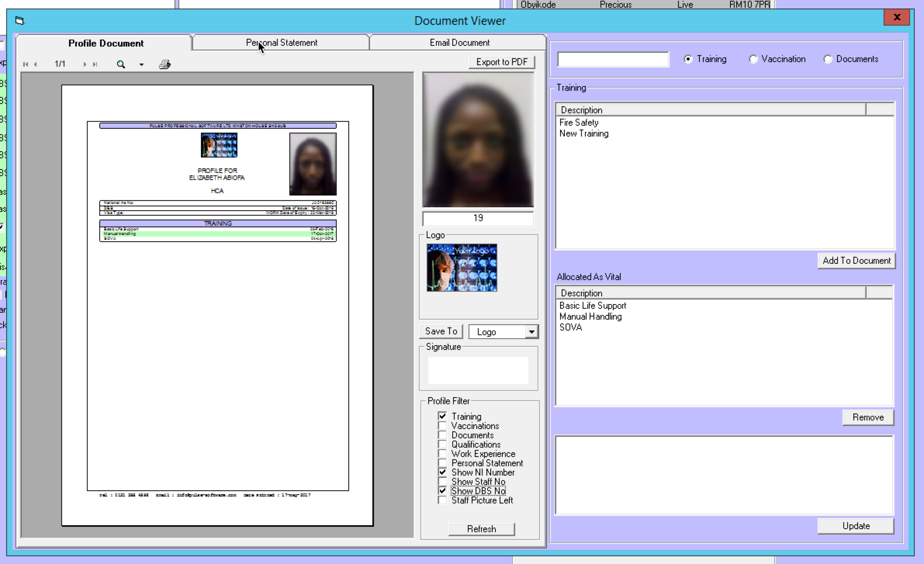Switch to Personal Statement tab
Viewport: 924px width, 564px height.
(x=281, y=43)
